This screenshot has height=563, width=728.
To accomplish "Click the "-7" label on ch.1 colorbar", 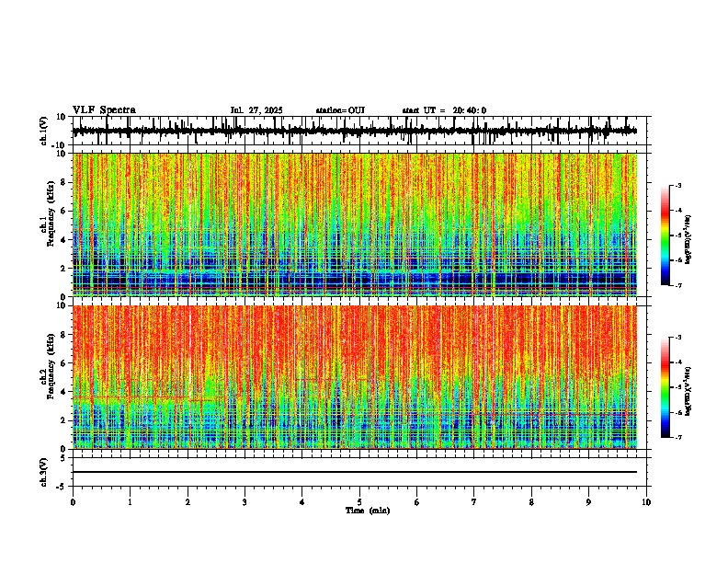I will click(677, 285).
